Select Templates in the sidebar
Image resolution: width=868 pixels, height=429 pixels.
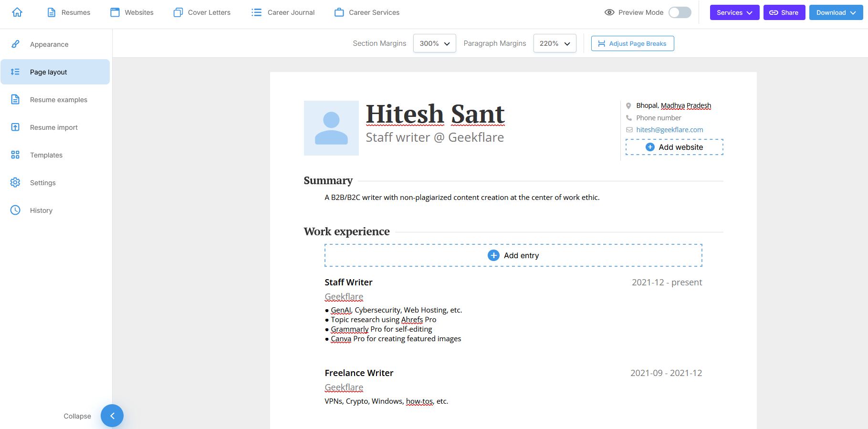(x=55, y=155)
